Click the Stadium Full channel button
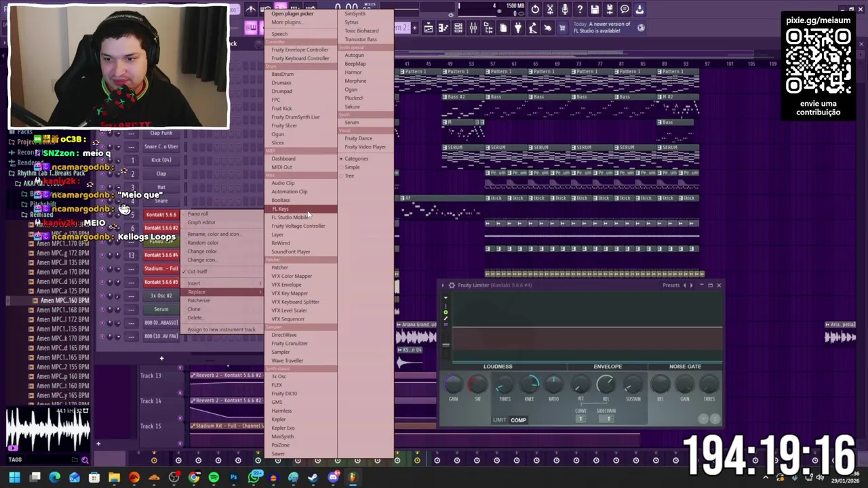The height and width of the screenshot is (488, 868). pos(161,268)
